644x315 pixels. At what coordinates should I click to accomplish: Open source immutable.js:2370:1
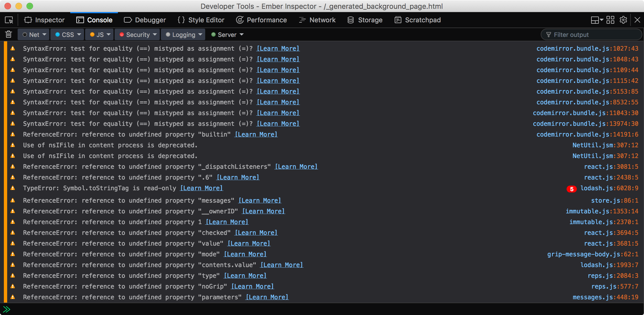[x=604, y=222]
